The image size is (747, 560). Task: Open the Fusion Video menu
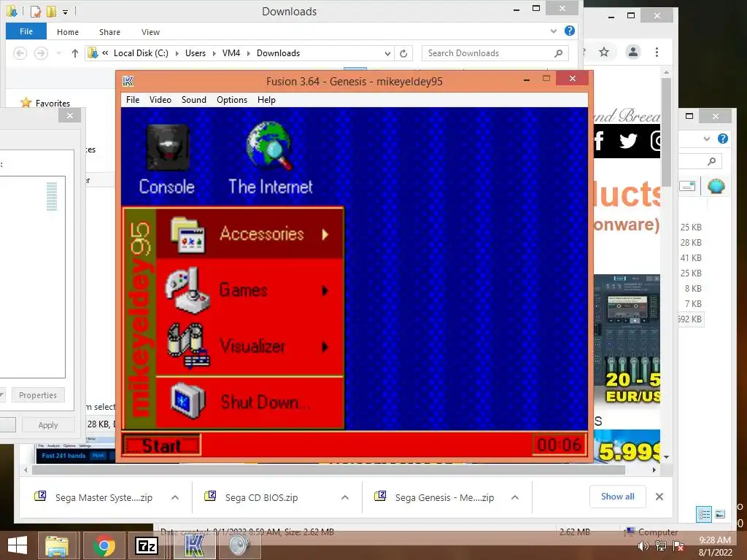pos(160,99)
